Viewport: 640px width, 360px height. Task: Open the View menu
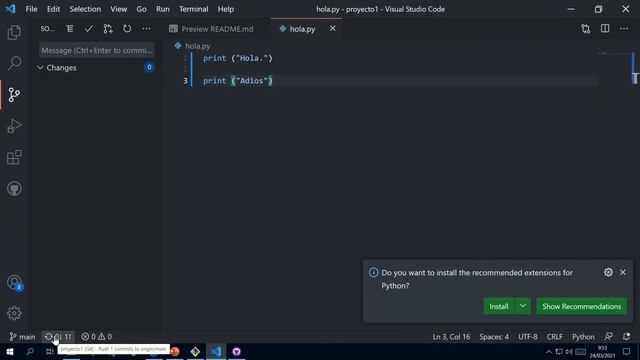click(x=118, y=9)
